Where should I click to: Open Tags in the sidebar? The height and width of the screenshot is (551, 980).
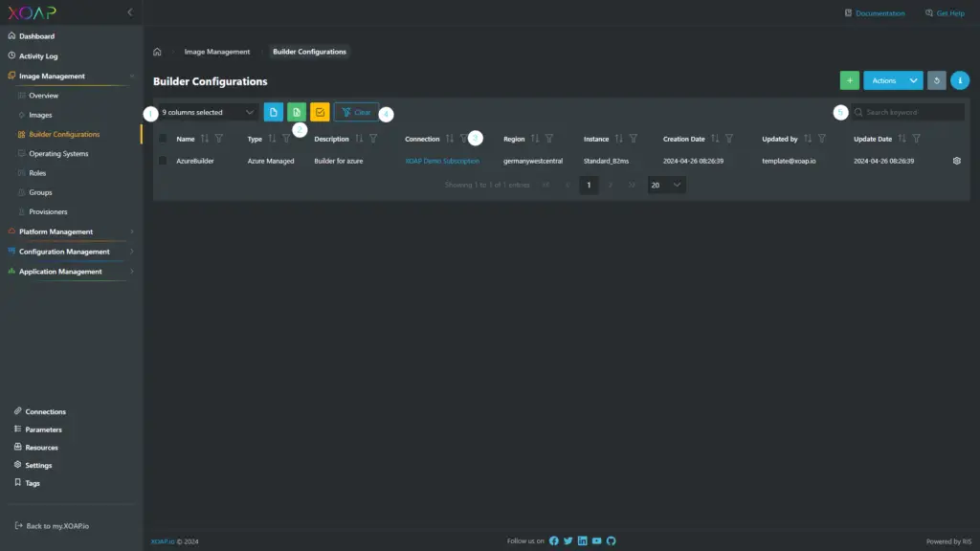click(x=32, y=483)
